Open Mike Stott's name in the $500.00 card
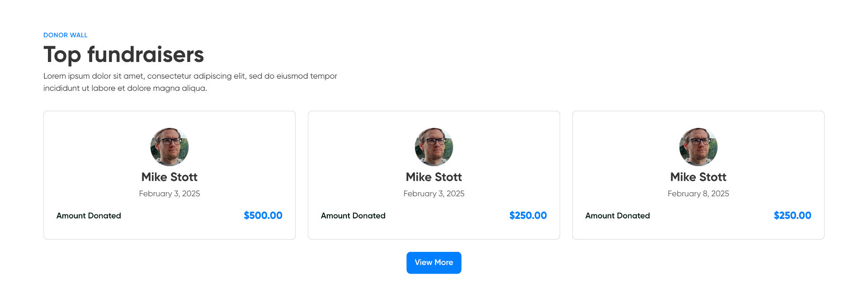868x303 pixels. [170, 177]
